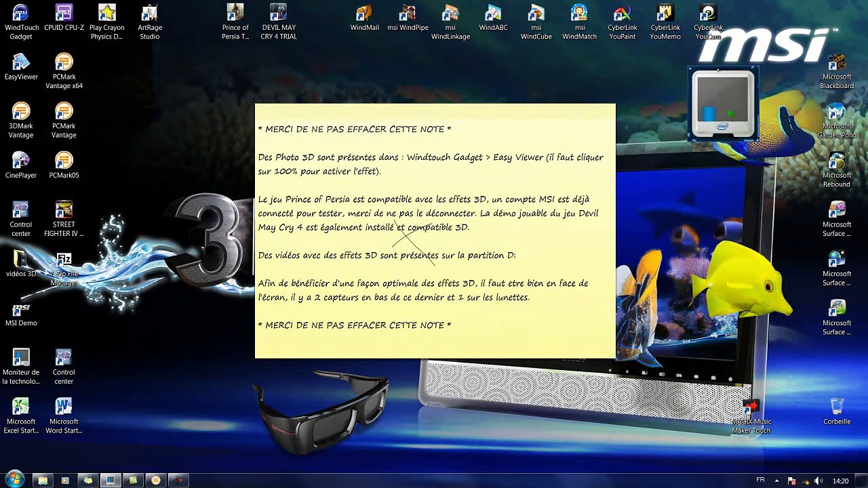The image size is (868, 488).
Task: Click the Intel CPU desktop gadget
Action: point(723,104)
